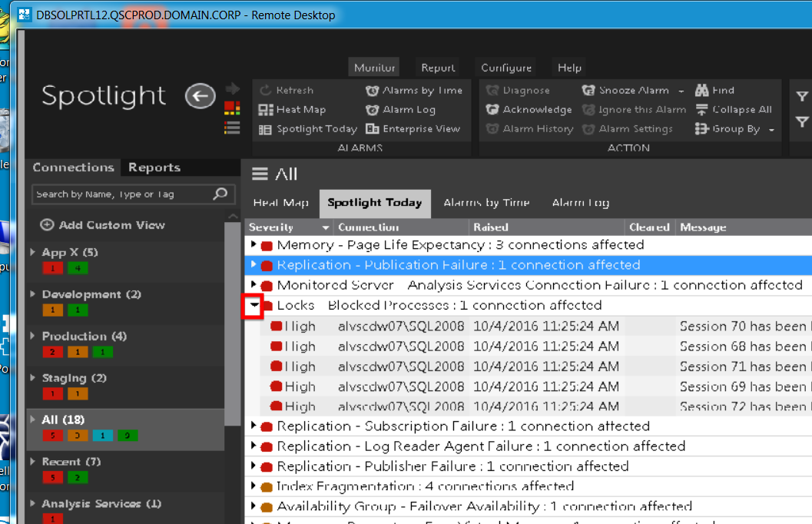
Task: Switch to the Alarm Log tab
Action: [x=581, y=203]
